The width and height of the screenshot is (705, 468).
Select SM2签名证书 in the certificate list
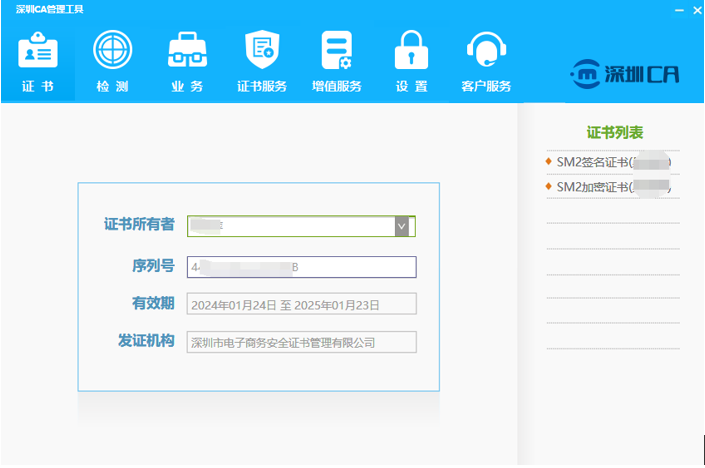tap(612, 162)
